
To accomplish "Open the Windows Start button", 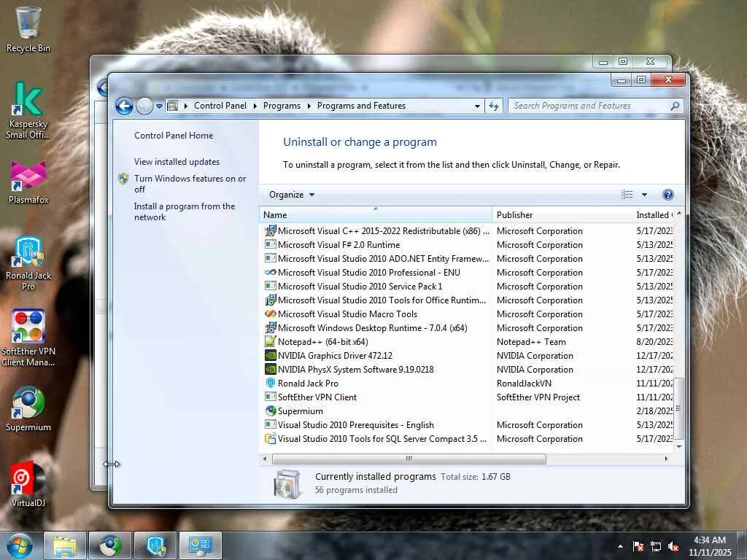I will [20, 545].
